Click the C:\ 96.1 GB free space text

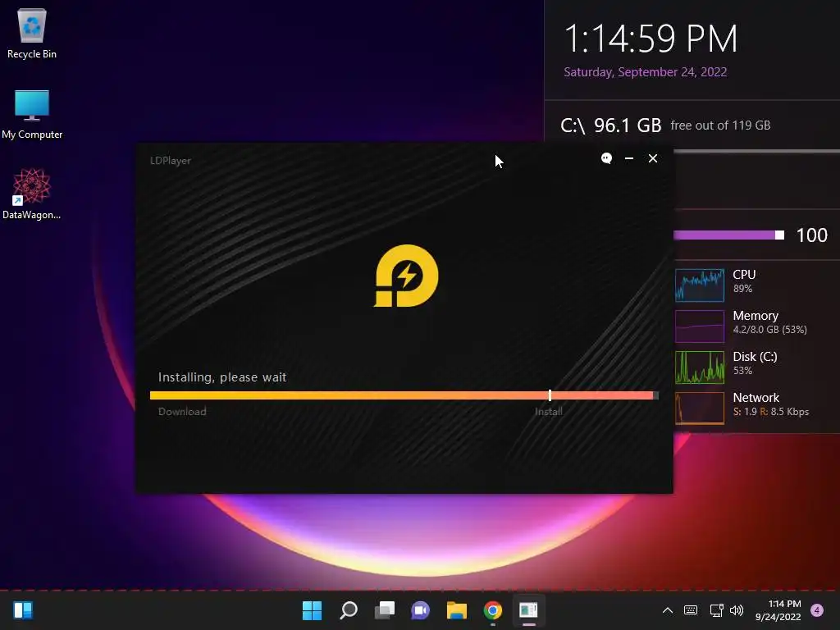664,126
